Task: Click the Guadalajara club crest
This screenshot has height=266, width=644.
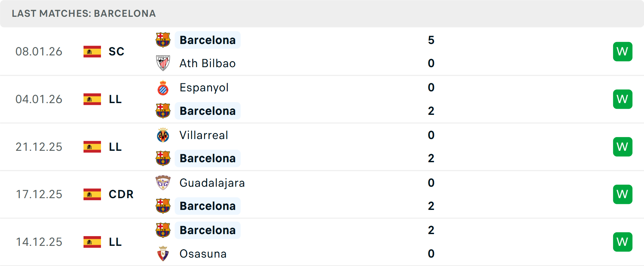Action: point(163,183)
